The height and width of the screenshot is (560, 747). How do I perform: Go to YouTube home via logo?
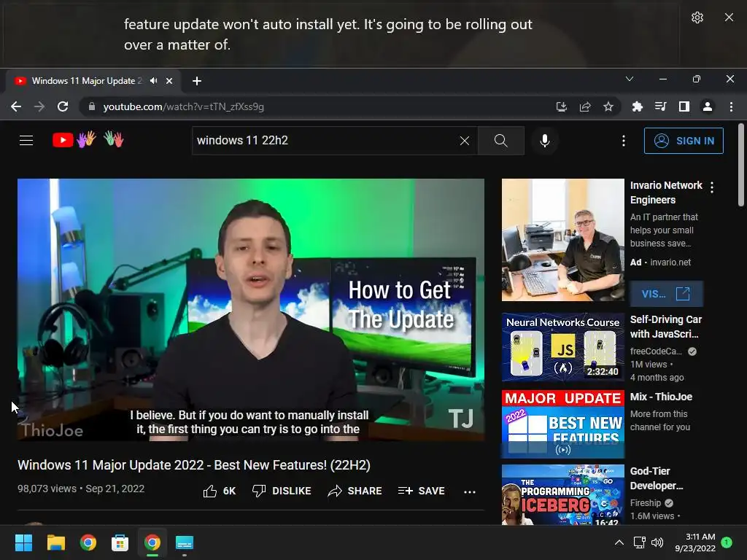tap(88, 139)
